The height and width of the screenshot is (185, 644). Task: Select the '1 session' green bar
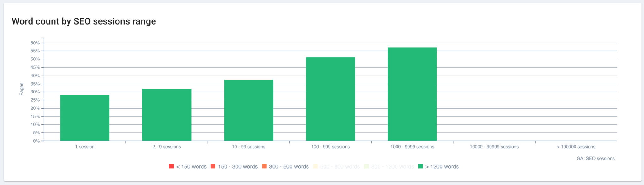pos(85,118)
